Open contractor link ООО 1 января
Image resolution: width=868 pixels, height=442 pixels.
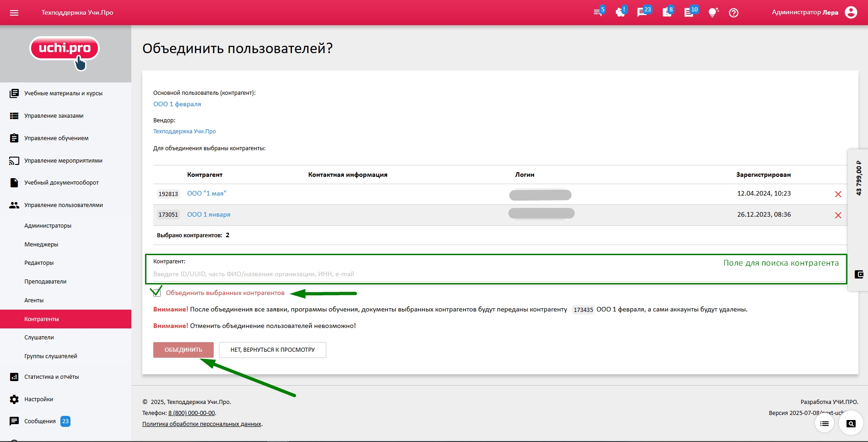point(209,215)
